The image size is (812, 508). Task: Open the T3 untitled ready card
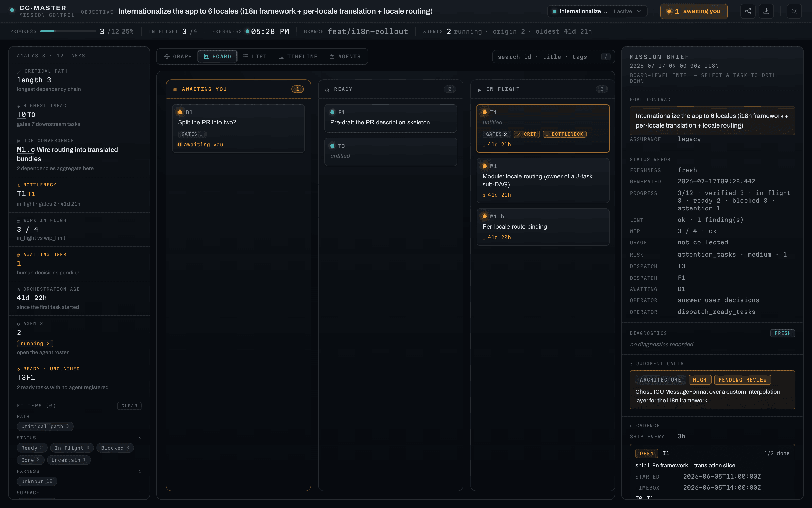coord(391,152)
